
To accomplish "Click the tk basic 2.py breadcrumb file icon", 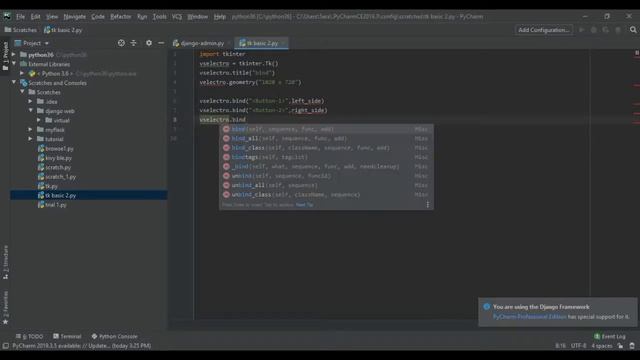I will pos(47,30).
